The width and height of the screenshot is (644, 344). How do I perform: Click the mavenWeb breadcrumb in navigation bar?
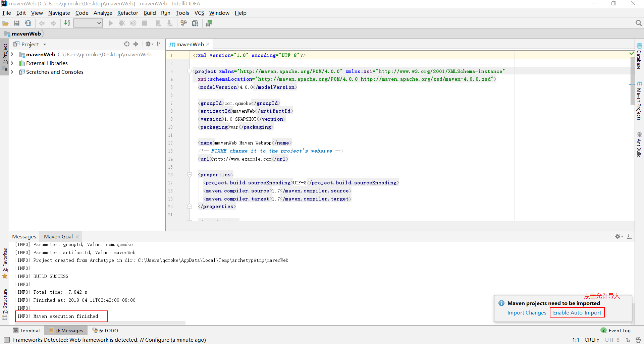click(22, 34)
